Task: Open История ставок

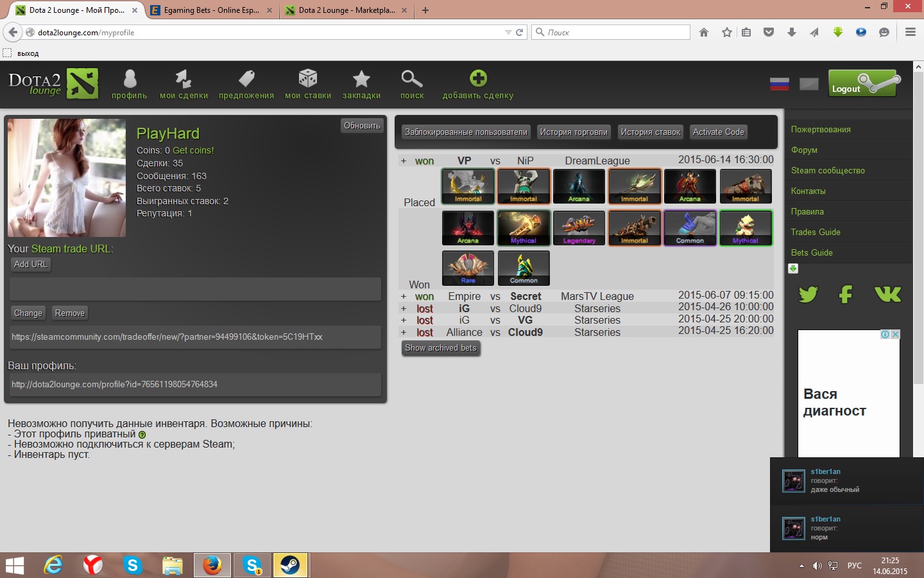Action: (x=650, y=132)
